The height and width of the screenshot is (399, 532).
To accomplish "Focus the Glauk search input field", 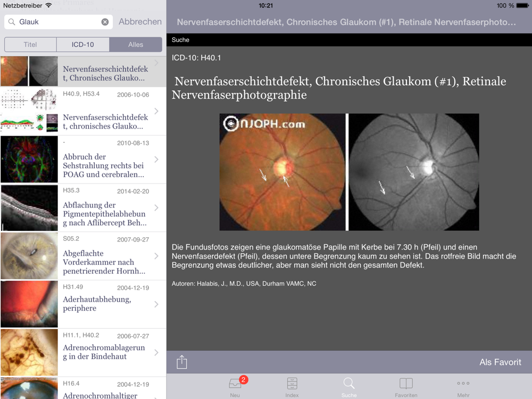I will tap(59, 22).
